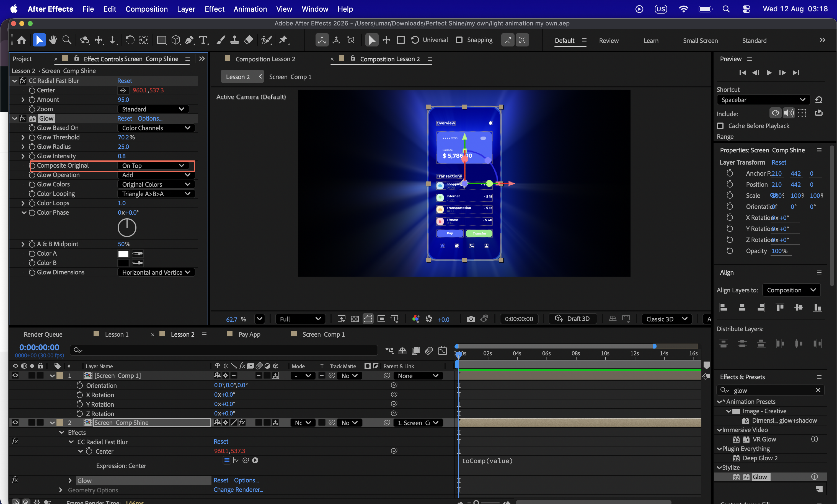Open the Effect menu

214,9
